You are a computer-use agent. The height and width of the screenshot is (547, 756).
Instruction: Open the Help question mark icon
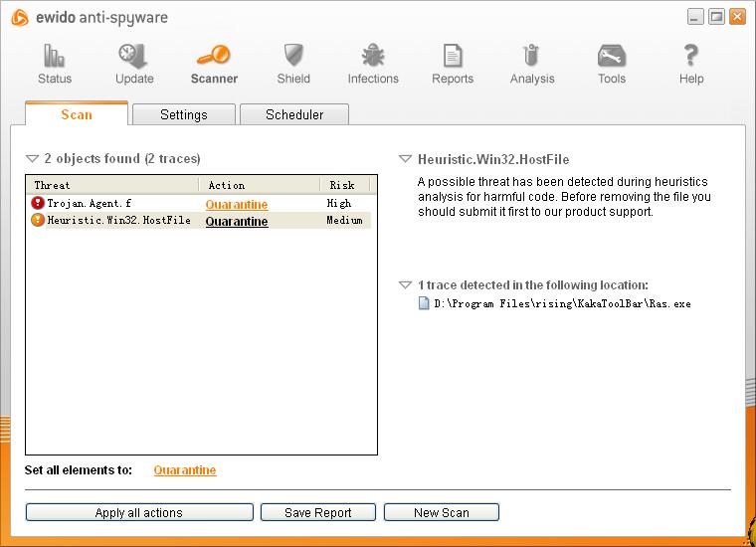691,55
